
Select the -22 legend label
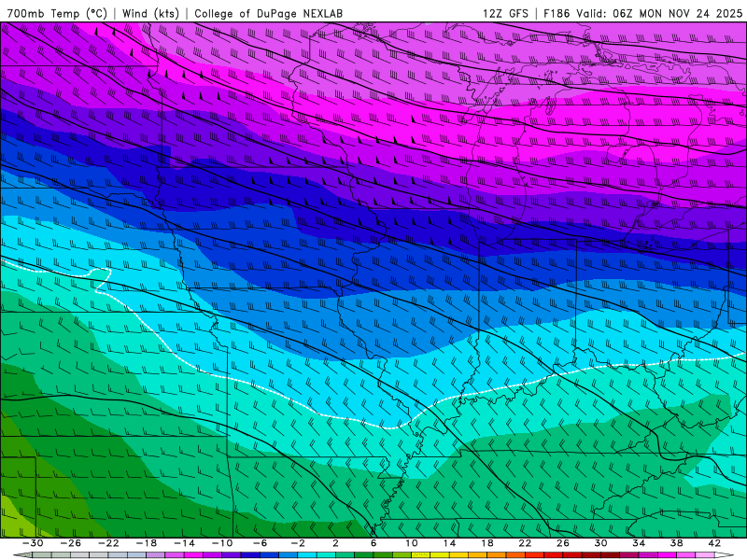tap(108, 543)
